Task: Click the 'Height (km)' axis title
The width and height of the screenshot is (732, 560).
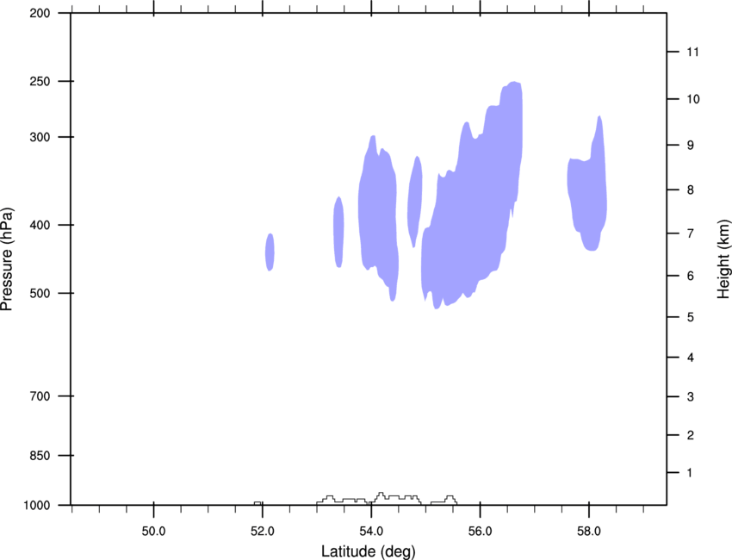Action: coord(723,259)
